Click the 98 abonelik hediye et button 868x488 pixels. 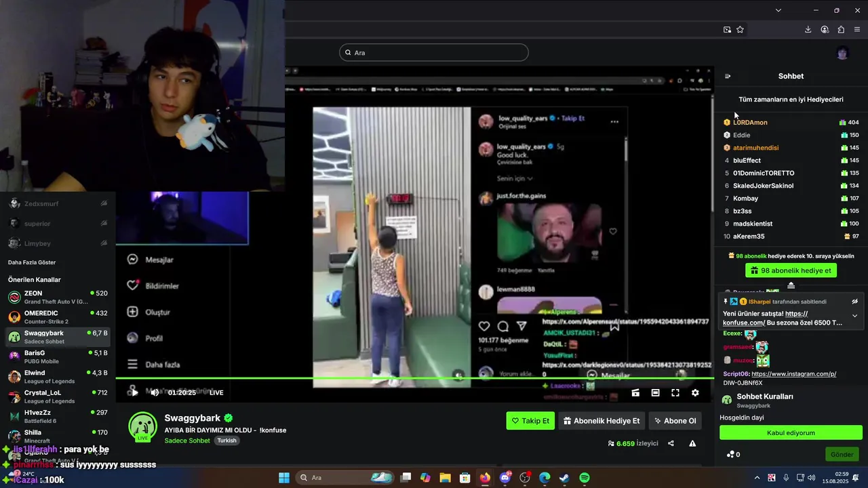coord(791,270)
